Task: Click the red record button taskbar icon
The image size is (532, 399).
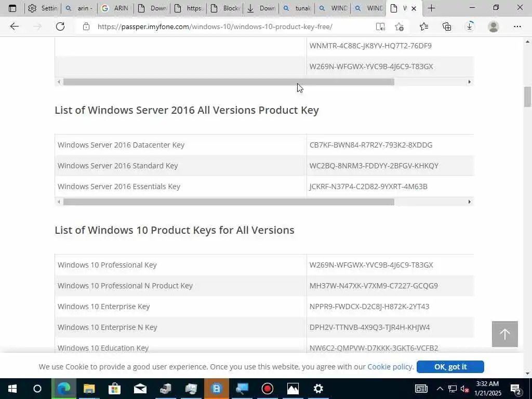Action: (268, 389)
